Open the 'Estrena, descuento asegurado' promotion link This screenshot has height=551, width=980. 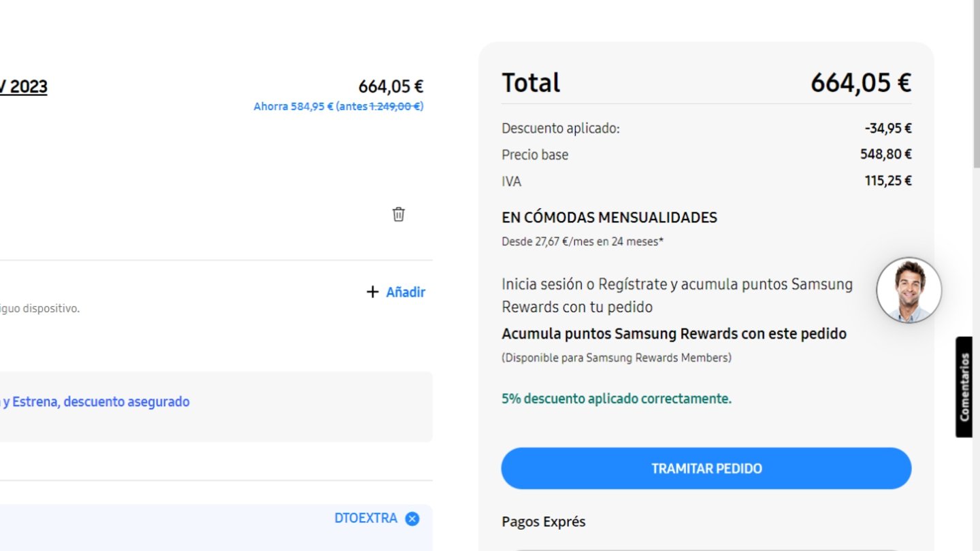95,401
